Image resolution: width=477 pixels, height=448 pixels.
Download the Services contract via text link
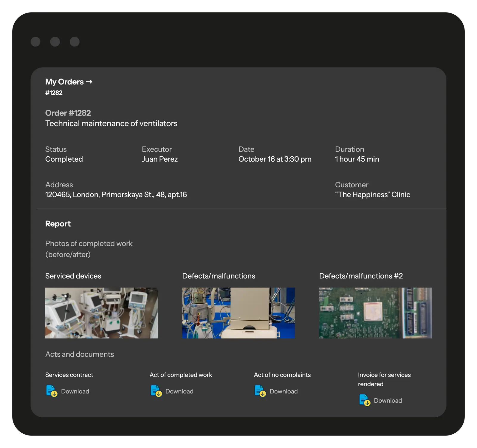click(75, 391)
